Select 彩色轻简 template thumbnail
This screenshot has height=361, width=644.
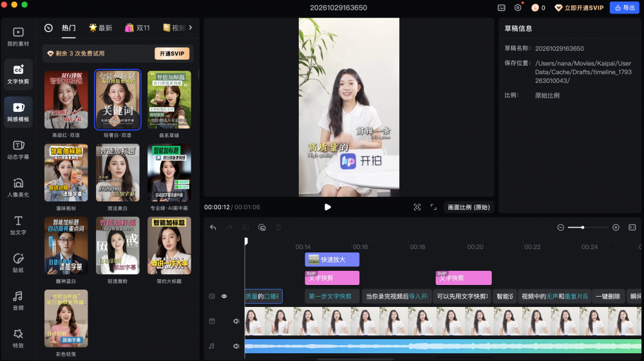(66, 319)
